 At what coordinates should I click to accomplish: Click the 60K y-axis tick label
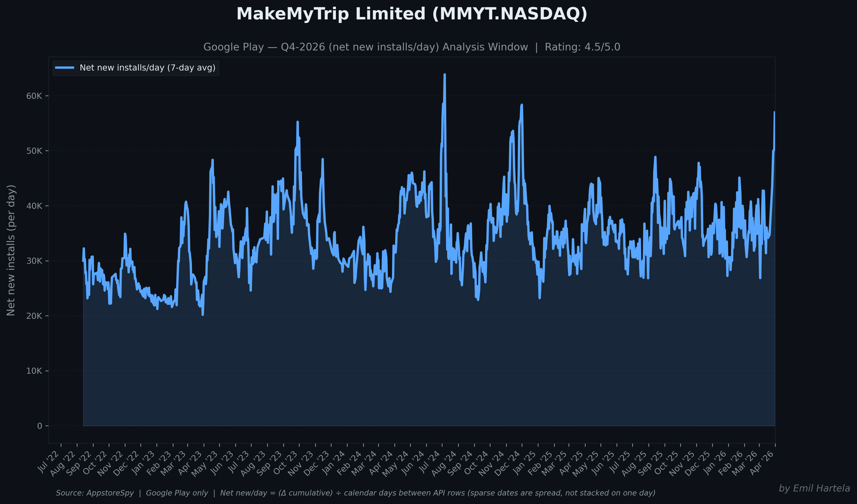pyautogui.click(x=34, y=96)
